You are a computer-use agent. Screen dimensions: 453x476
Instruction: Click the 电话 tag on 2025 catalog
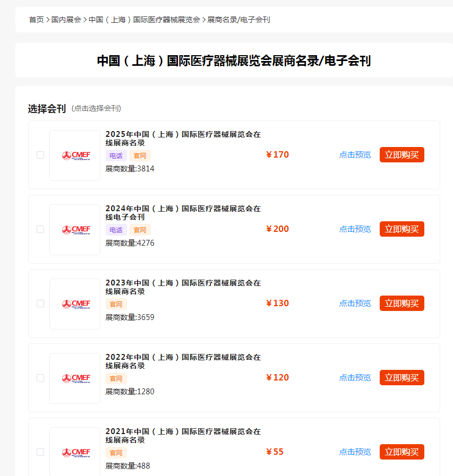(x=115, y=155)
